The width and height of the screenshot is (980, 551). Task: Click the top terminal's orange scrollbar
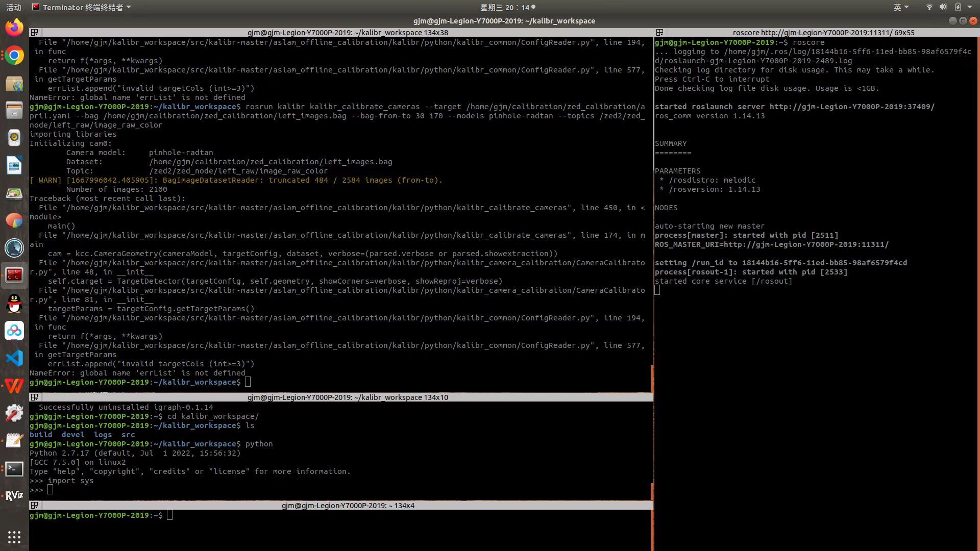point(652,378)
